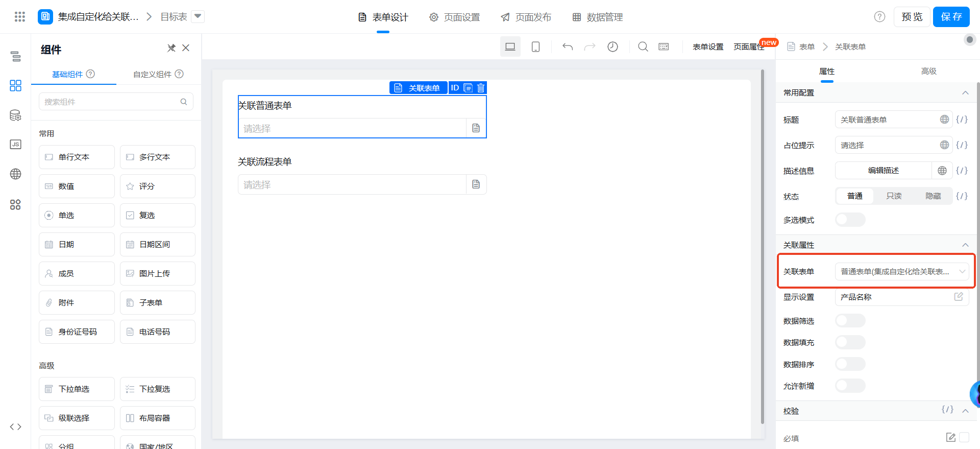Switch to 数据管理 tab
The width and height of the screenshot is (980, 449).
[597, 17]
